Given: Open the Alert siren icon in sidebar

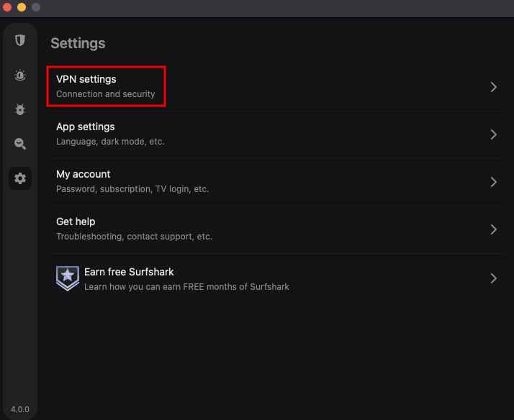Looking at the screenshot, I should [x=20, y=76].
